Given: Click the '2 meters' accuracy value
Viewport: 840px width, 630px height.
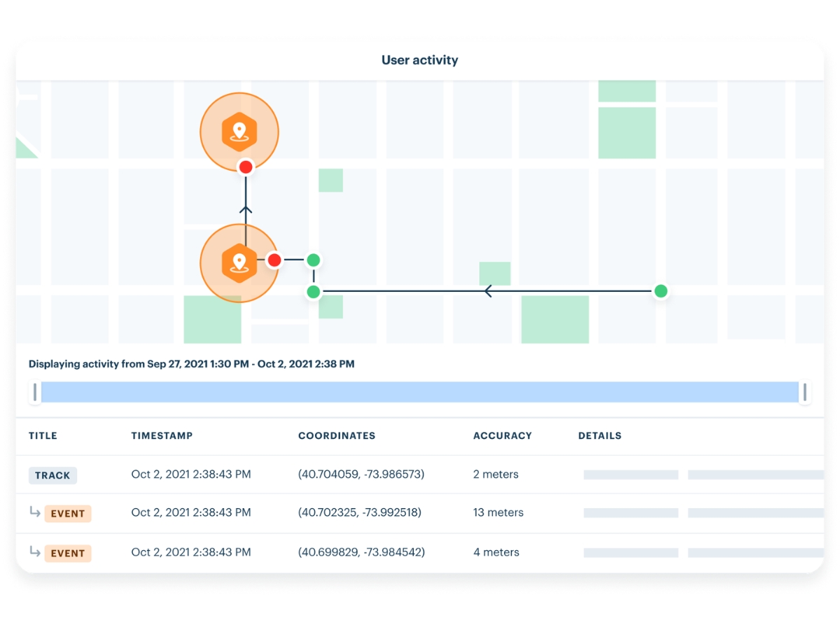Looking at the screenshot, I should point(496,475).
